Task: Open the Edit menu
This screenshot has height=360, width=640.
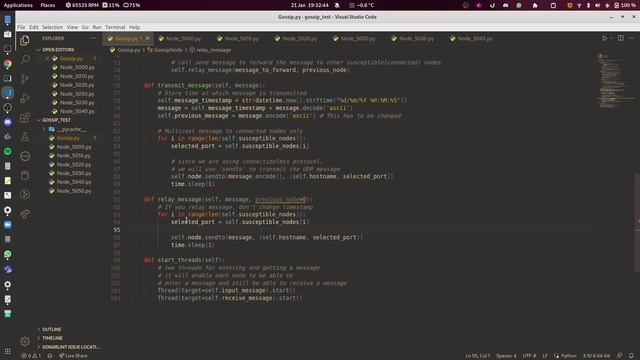Action: pos(33,27)
